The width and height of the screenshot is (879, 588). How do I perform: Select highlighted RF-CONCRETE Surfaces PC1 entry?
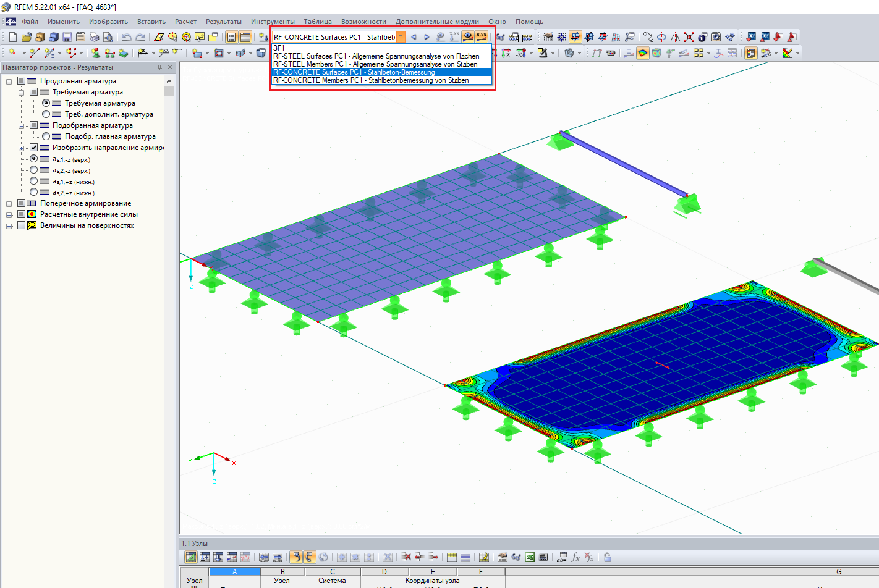(382, 72)
